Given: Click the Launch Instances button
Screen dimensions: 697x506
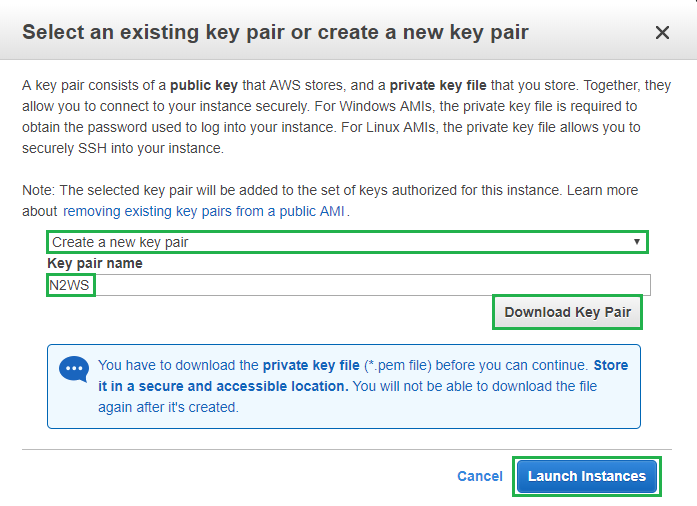Looking at the screenshot, I should tap(586, 476).
